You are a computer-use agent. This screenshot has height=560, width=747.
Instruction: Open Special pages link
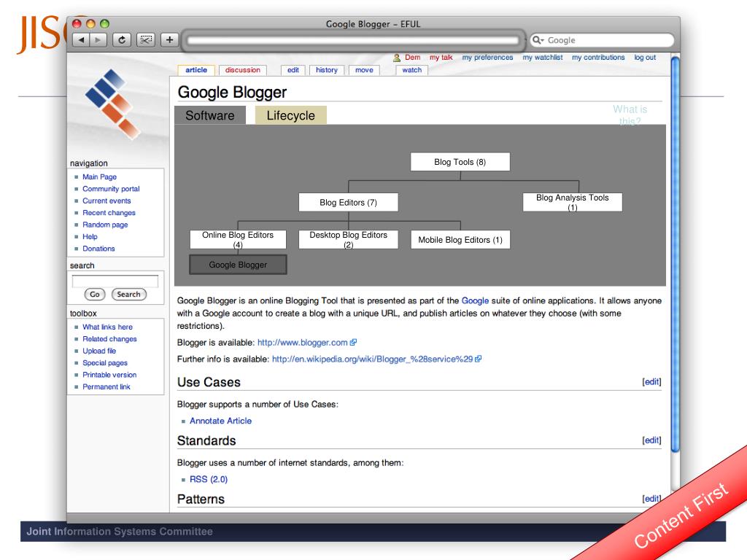click(105, 362)
